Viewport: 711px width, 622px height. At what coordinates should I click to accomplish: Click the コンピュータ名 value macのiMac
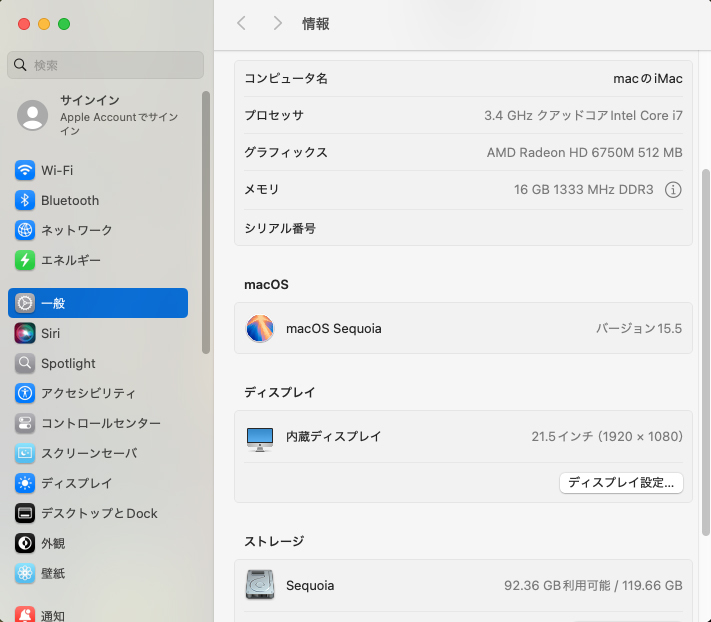[648, 78]
